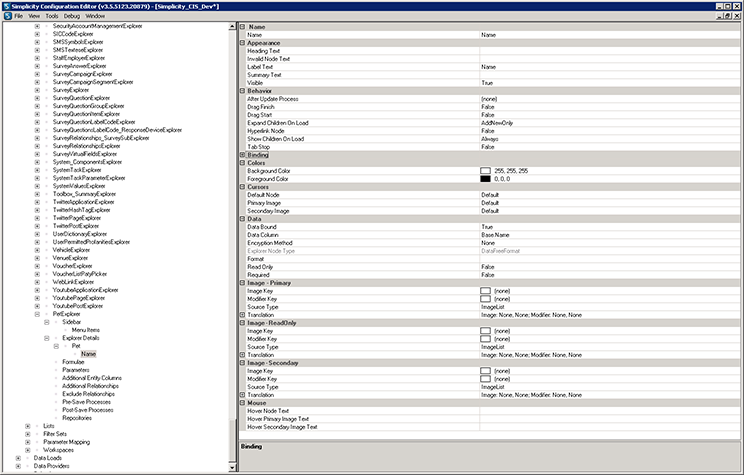Viewport: 744px width, 475px height.
Task: Edit the Name property value field
Action: tap(610, 35)
